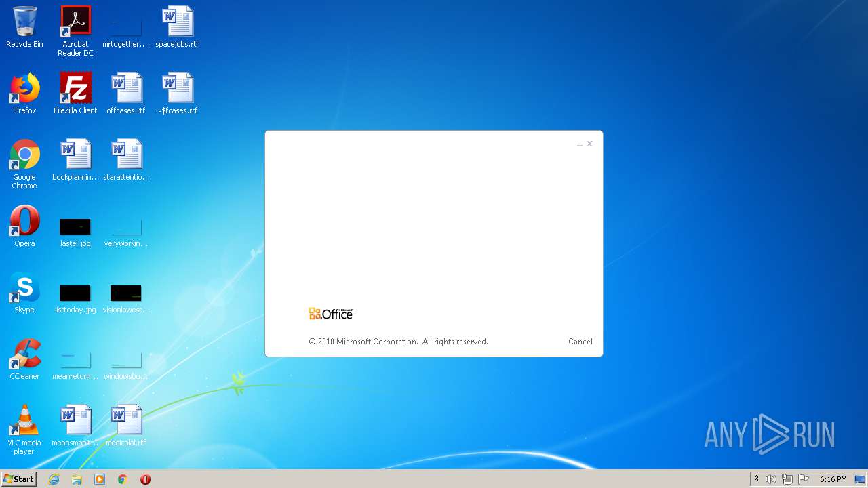Screen dimensions: 868x488
Task: Launch Google Chrome desktop shortcut
Action: pos(24,164)
